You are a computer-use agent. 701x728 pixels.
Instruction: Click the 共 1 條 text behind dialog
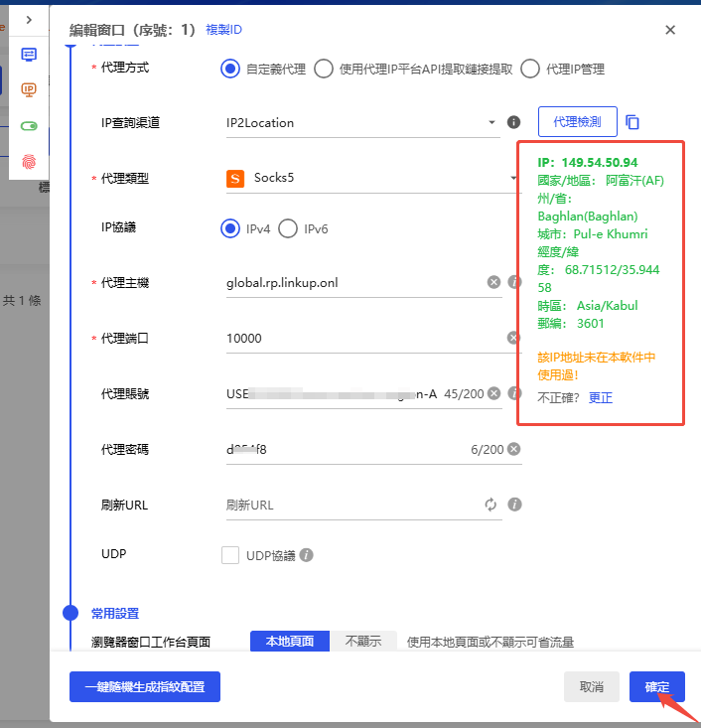pos(22,300)
